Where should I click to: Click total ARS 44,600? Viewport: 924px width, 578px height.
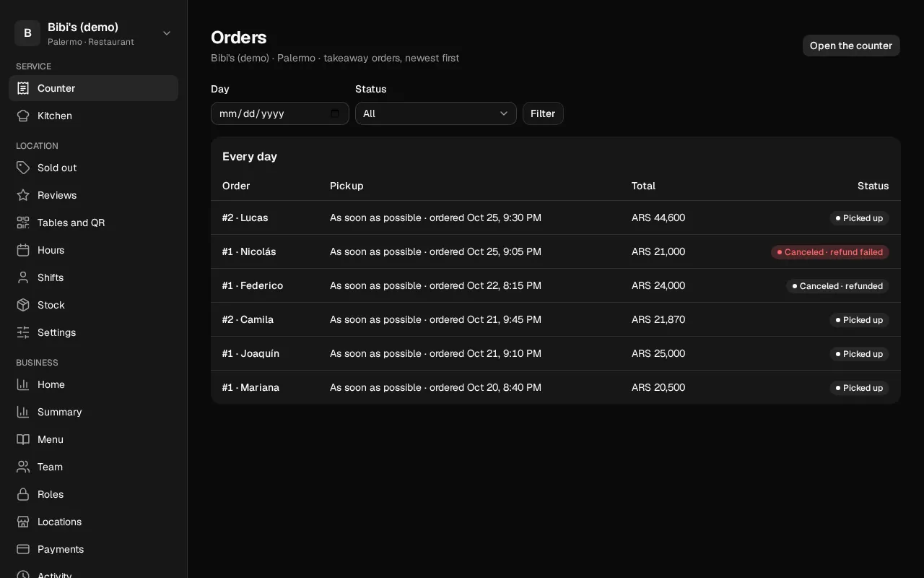658,217
